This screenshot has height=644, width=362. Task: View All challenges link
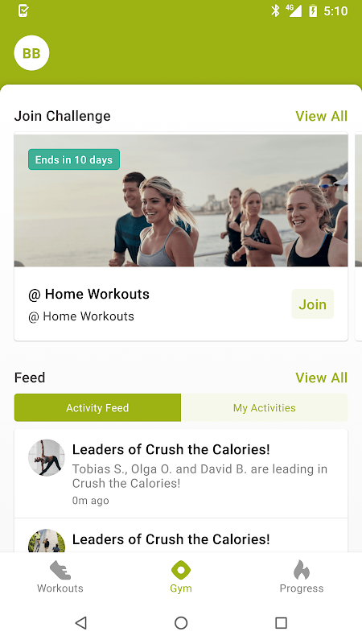point(321,116)
